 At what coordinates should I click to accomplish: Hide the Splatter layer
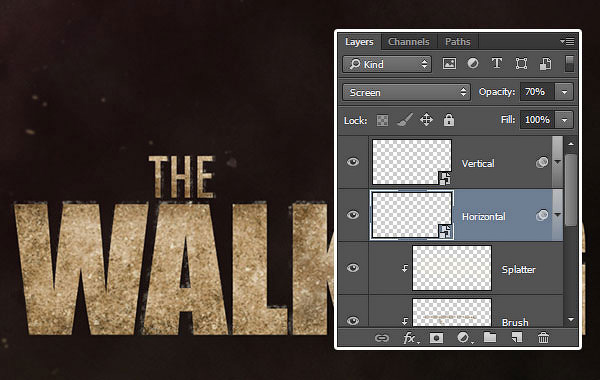coord(353,268)
